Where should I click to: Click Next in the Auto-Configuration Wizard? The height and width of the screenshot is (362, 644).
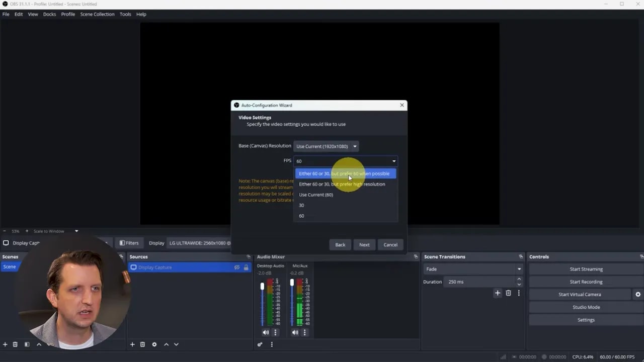point(364,244)
